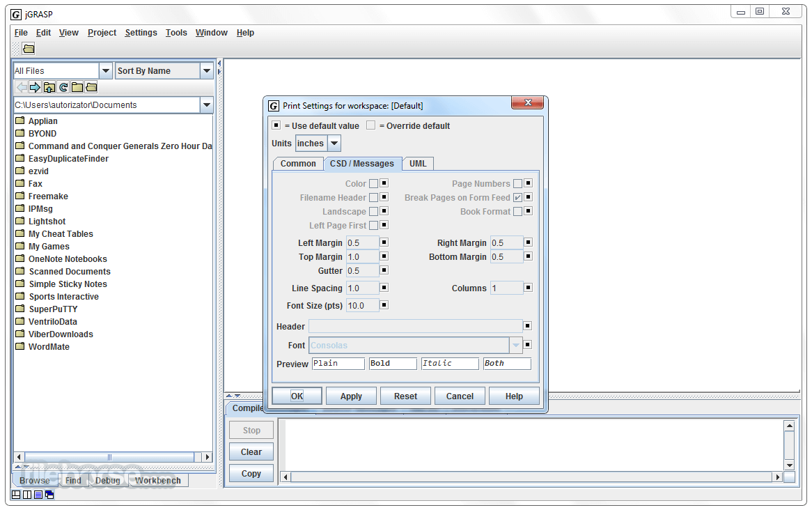Click the Apply button
The height and width of the screenshot is (510, 812).
tap(351, 396)
